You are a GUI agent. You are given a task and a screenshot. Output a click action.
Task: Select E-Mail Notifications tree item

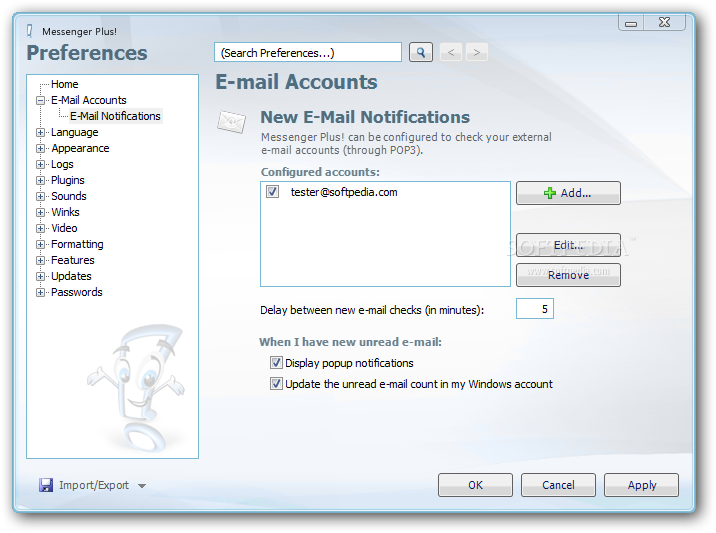pos(115,116)
